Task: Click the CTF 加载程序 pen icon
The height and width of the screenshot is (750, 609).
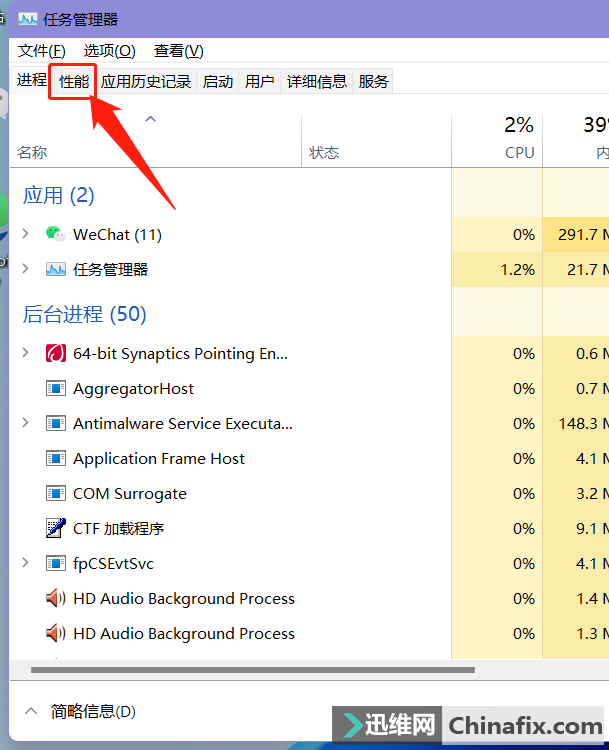Action: coord(55,528)
